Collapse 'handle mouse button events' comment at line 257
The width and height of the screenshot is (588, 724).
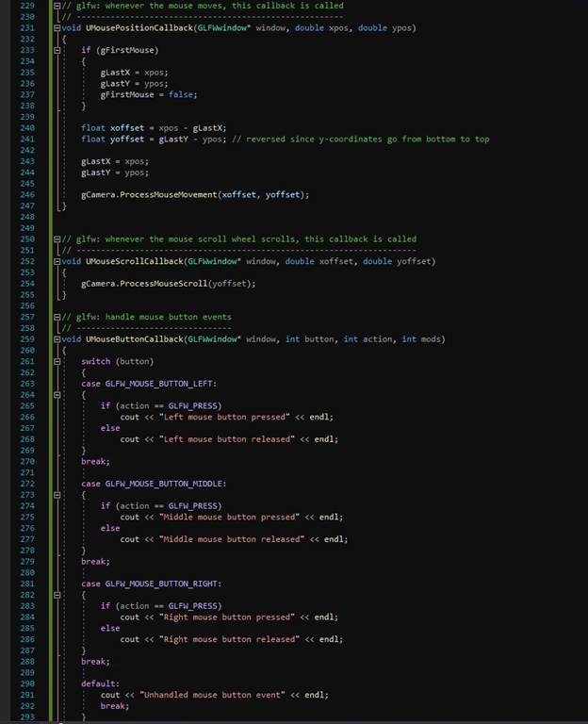tap(57, 317)
